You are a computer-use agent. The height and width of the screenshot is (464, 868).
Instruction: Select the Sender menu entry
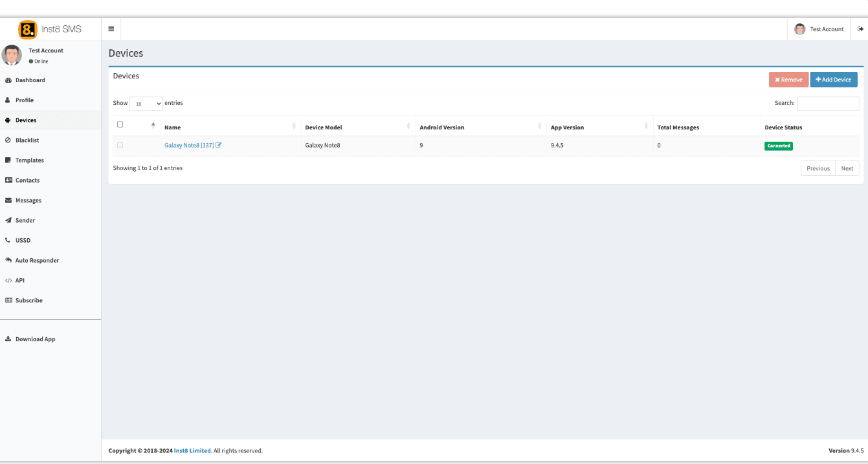[50, 221]
